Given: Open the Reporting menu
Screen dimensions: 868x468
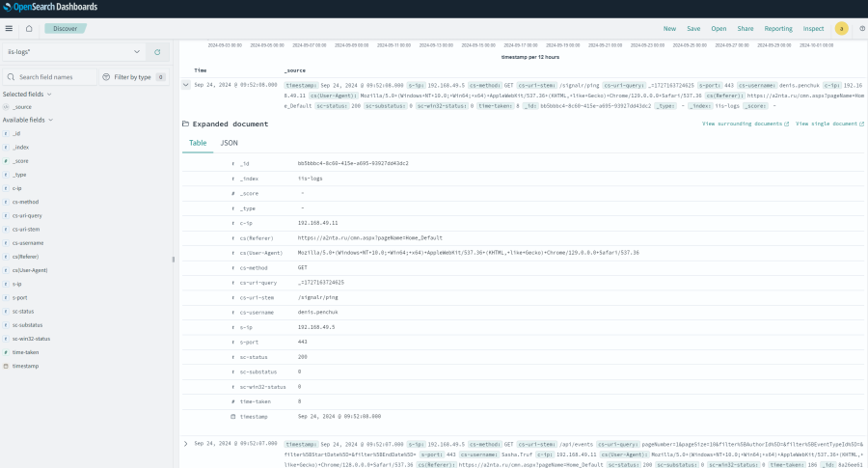Looking at the screenshot, I should 778,29.
